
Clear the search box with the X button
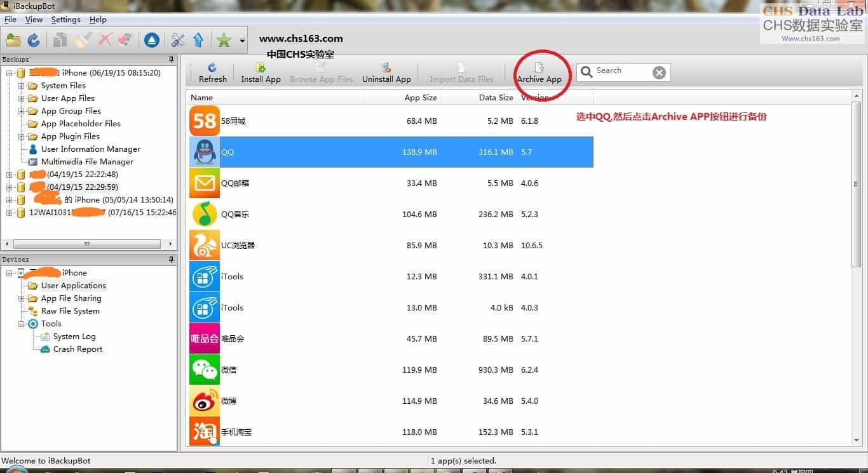click(660, 72)
